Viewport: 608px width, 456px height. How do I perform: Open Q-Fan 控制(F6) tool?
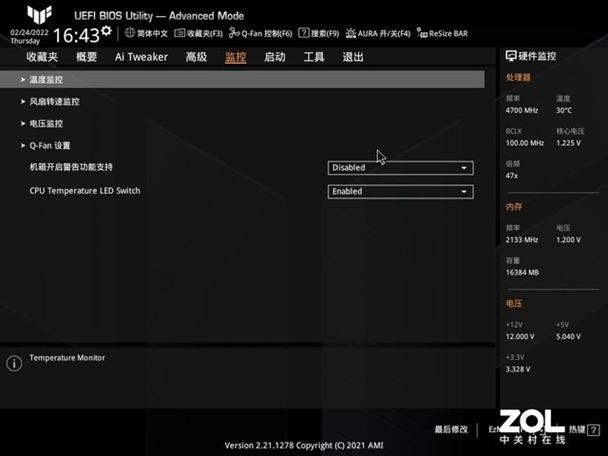pos(260,33)
